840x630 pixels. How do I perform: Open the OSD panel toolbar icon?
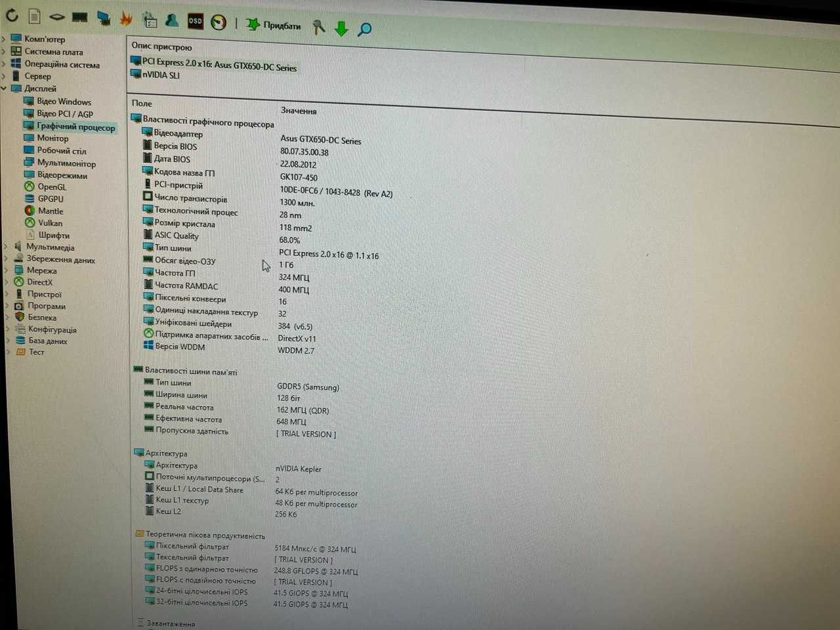(195, 21)
